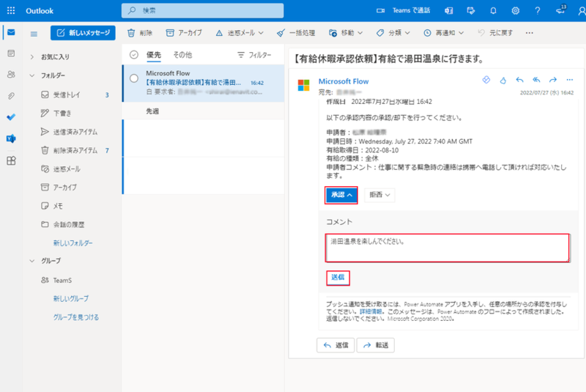The image size is (586, 392).
Task: Toggle the navigation pane hamburger icon
Action: [34, 34]
